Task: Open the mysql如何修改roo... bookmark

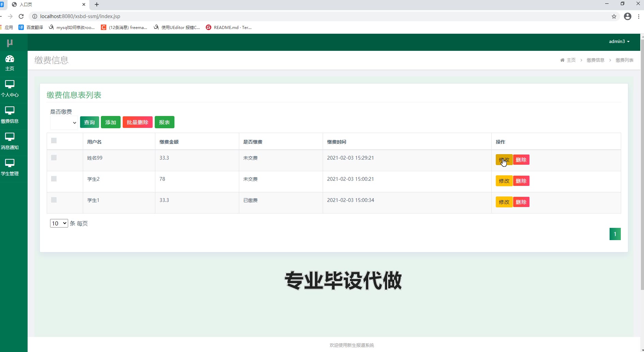Action: [72, 27]
